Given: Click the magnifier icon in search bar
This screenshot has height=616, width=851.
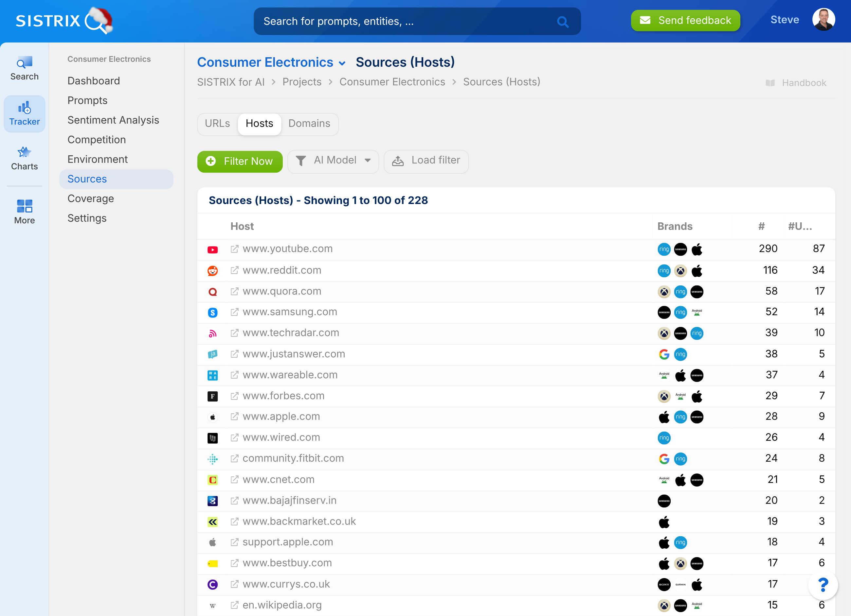Looking at the screenshot, I should pyautogui.click(x=562, y=22).
